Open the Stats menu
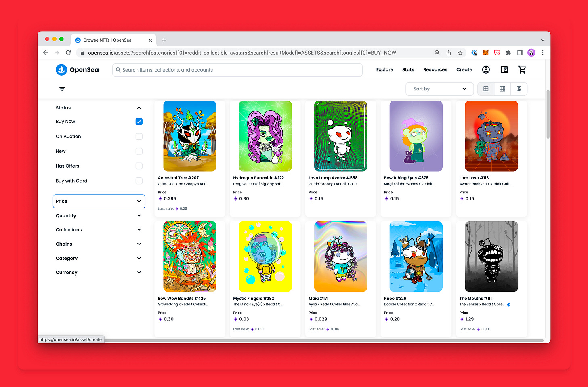The image size is (588, 387). 408,70
